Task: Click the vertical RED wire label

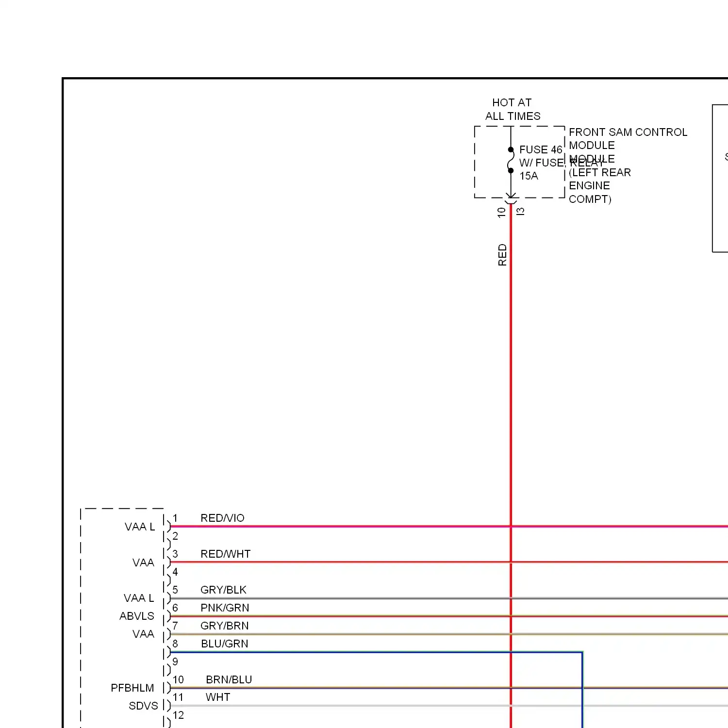Action: point(502,255)
